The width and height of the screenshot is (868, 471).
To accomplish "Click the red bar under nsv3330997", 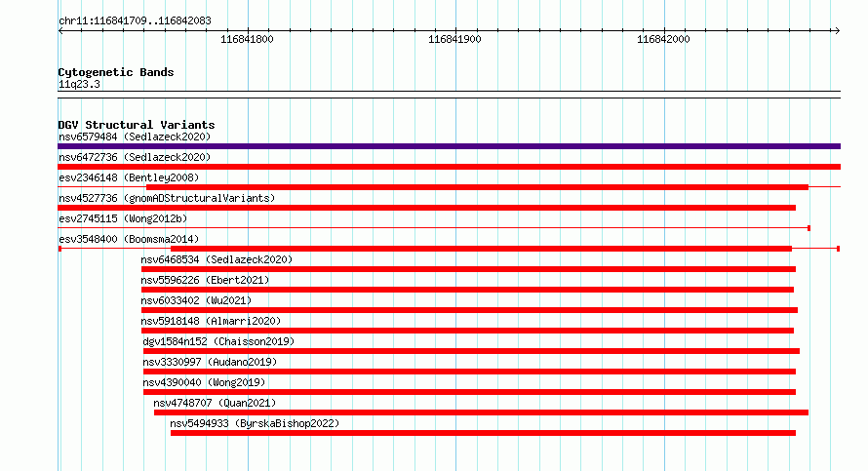I will [469, 372].
